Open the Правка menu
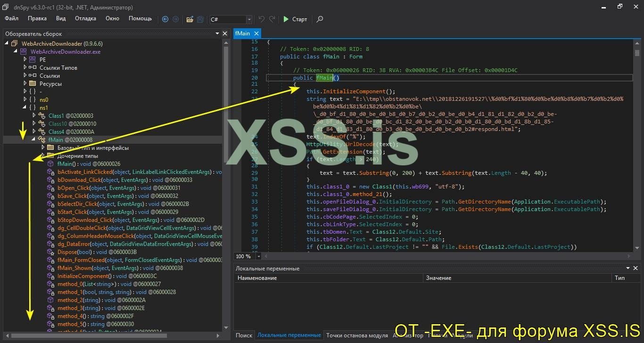 pyautogui.click(x=37, y=18)
